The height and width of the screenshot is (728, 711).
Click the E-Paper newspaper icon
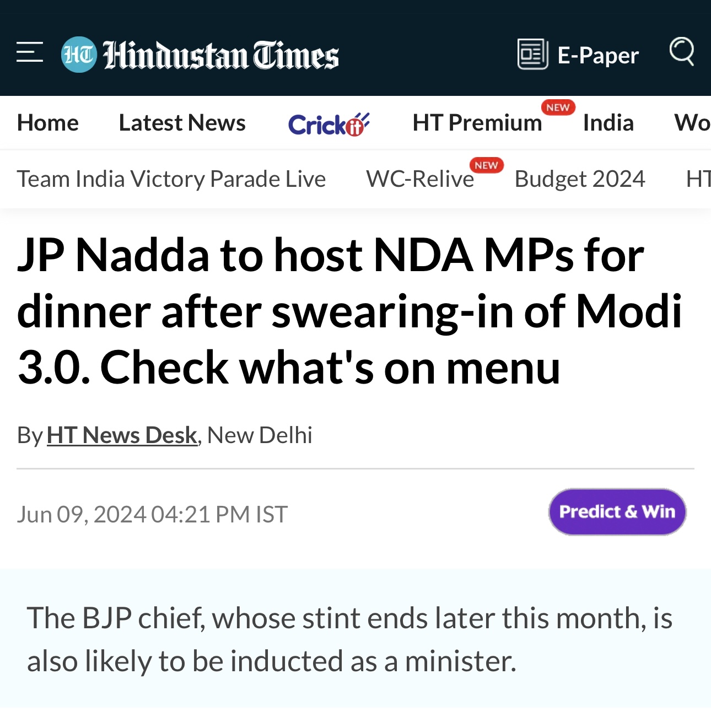pyautogui.click(x=532, y=54)
